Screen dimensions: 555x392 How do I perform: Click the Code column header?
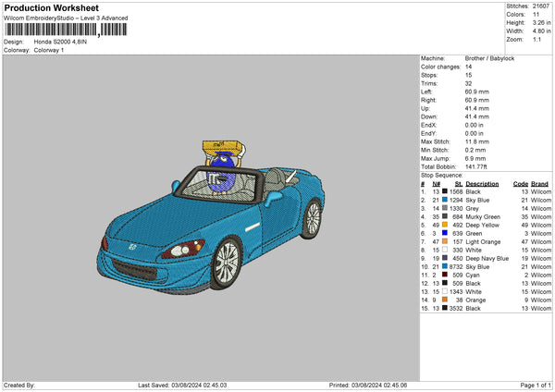[x=520, y=183]
